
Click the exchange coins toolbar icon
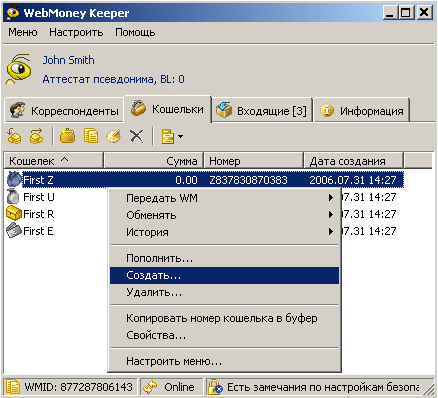(36, 136)
